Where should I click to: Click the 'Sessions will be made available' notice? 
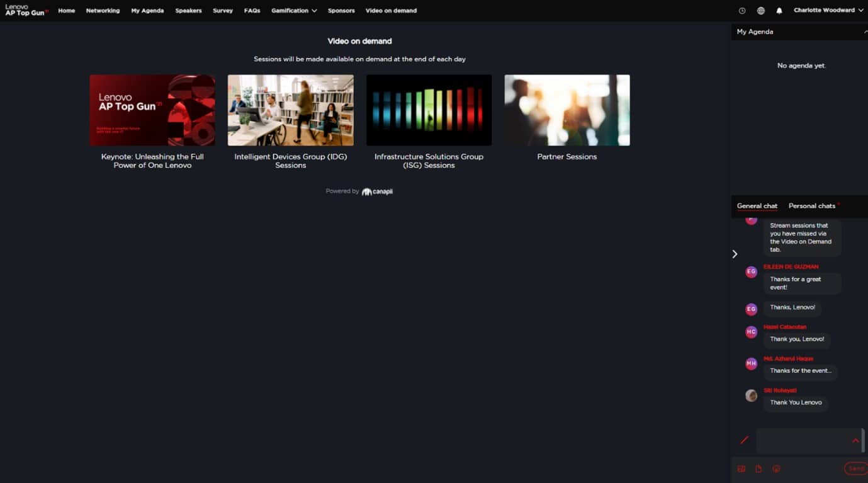359,59
